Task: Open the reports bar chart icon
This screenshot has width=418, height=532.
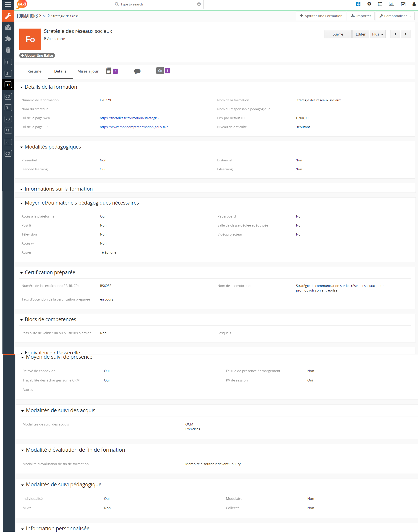Action: pos(391,4)
